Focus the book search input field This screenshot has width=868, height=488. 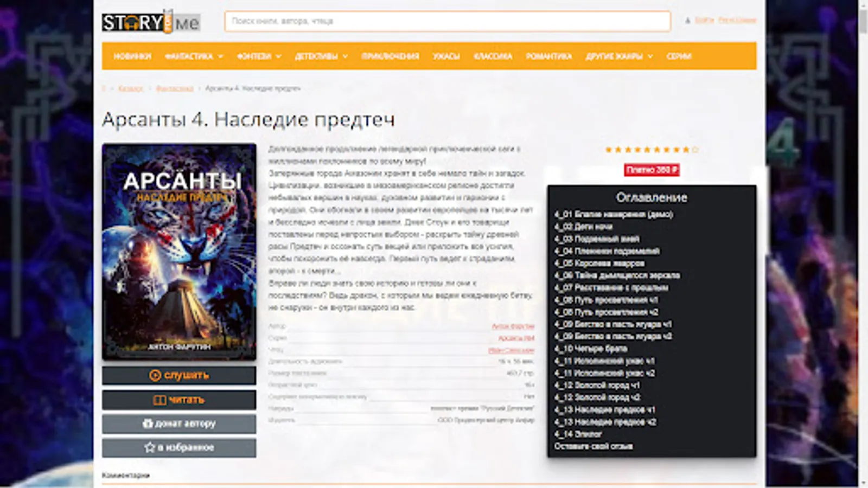tap(448, 21)
